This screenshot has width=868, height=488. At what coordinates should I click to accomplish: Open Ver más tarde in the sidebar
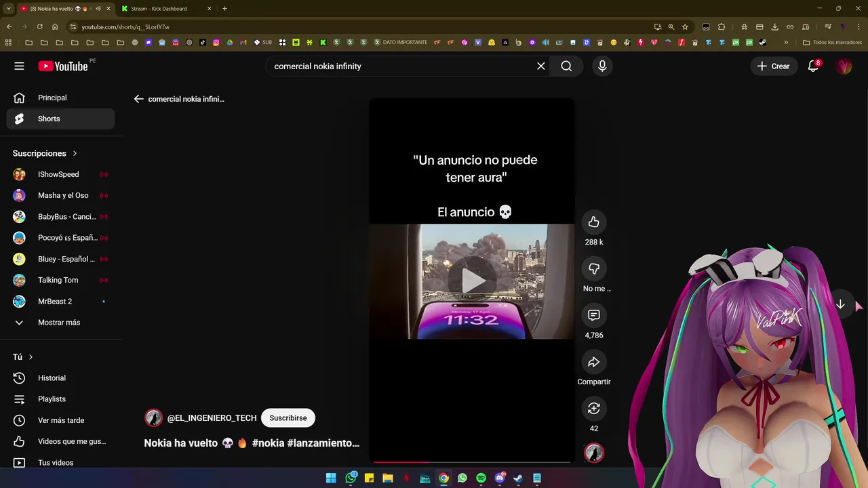click(61, 420)
